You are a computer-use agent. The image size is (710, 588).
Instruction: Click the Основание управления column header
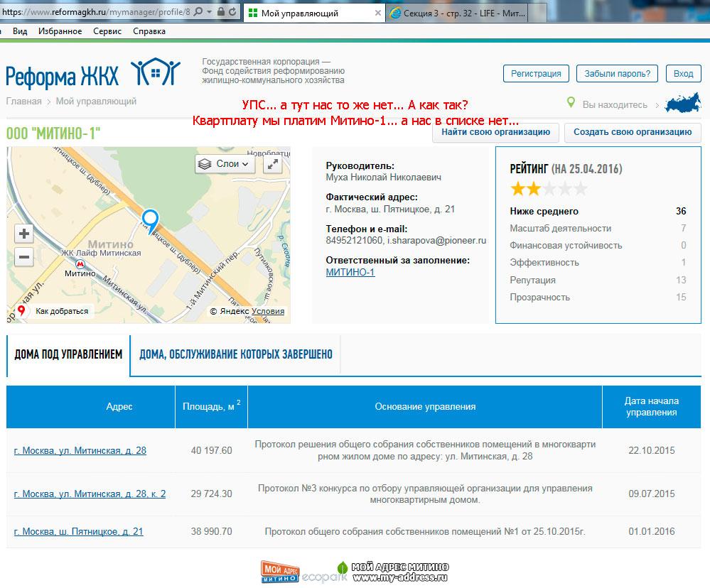(x=425, y=407)
